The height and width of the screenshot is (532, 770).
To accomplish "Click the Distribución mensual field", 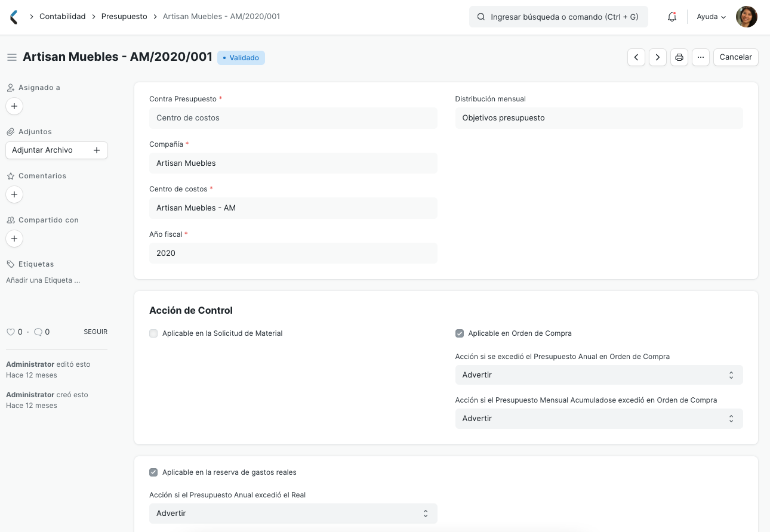I will pos(599,118).
